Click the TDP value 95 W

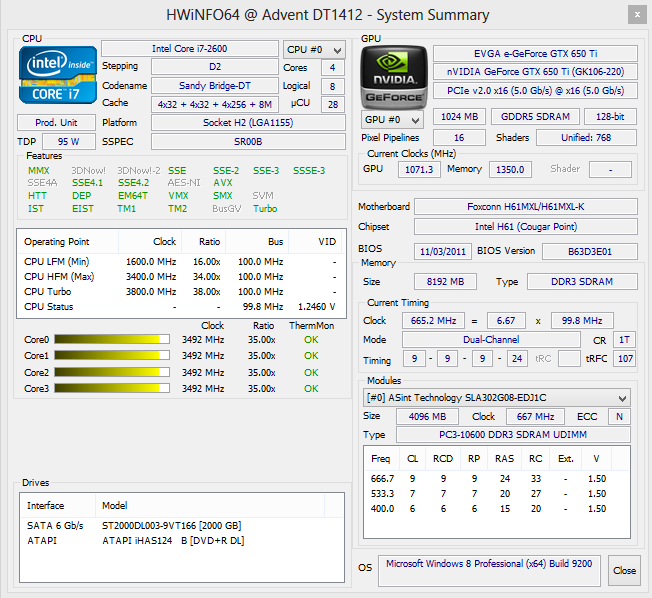click(69, 141)
